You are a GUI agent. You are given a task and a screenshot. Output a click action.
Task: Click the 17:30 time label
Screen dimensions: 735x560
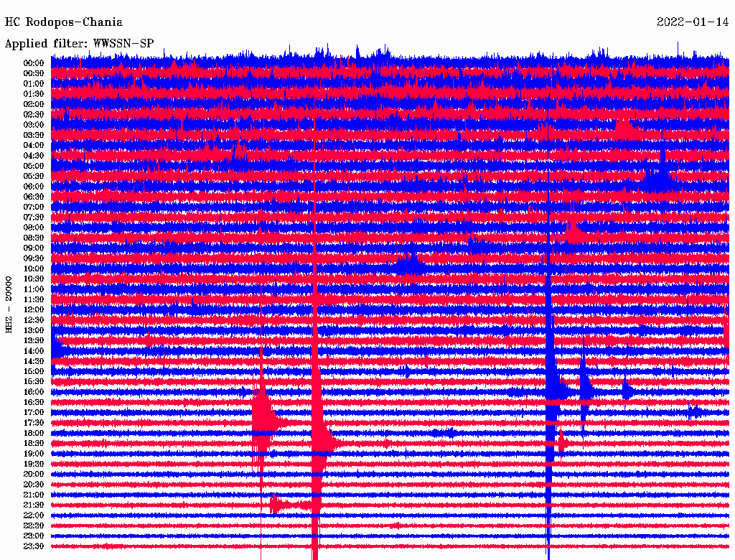tap(33, 423)
